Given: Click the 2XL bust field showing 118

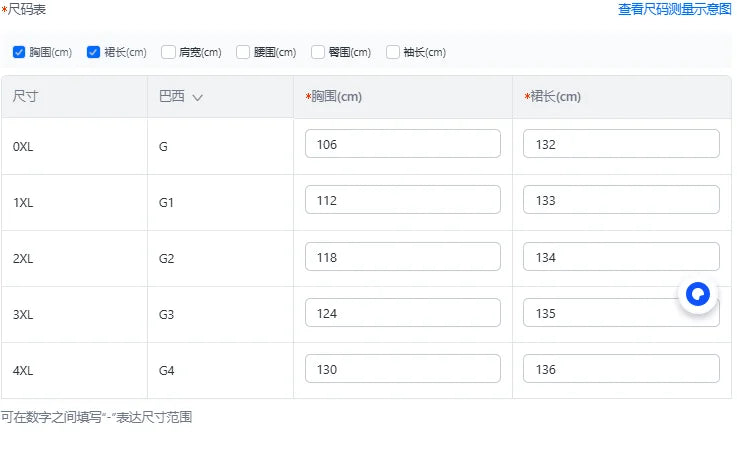Looking at the screenshot, I should [x=402, y=257].
